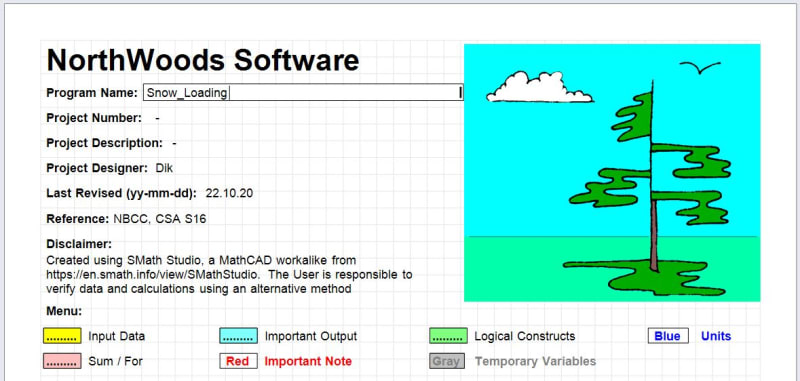The image size is (800, 381).
Task: Click the disclaimer line about alternative method
Action: 198,289
